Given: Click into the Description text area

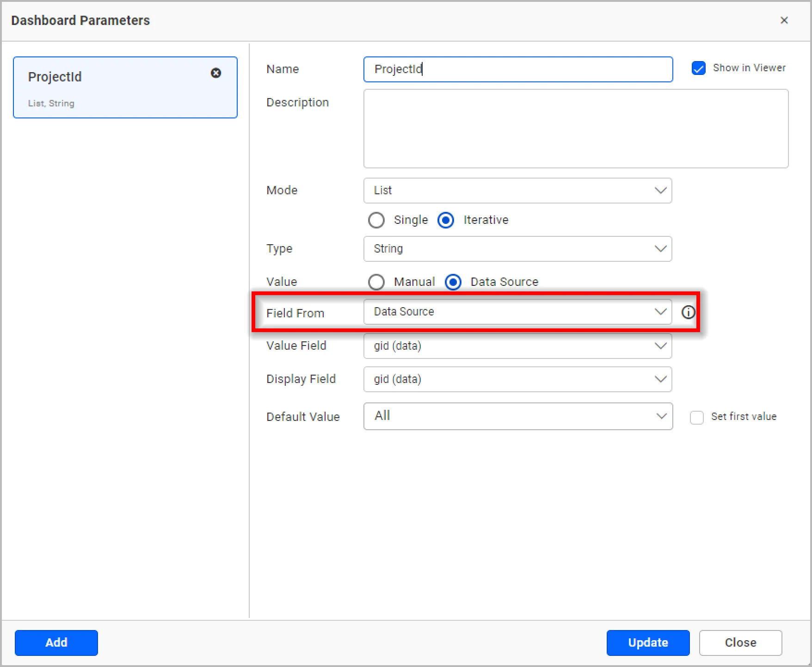Looking at the screenshot, I should point(576,129).
